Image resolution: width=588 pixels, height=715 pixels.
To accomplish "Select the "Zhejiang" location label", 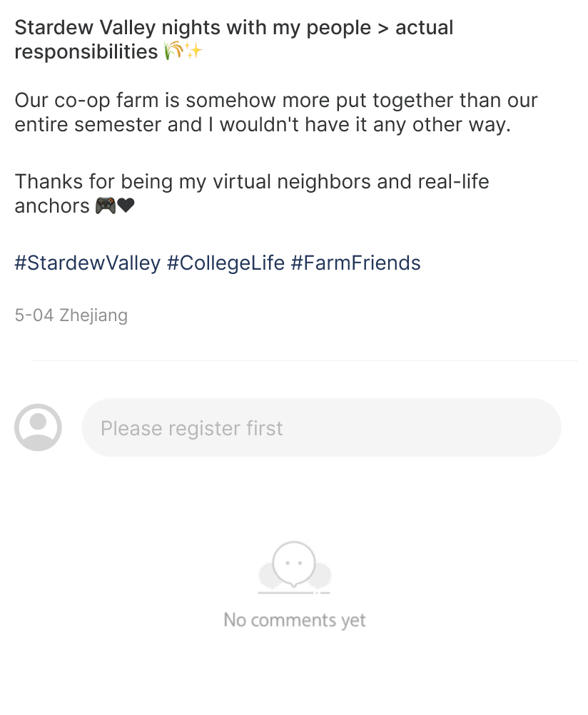I will click(x=93, y=315).
